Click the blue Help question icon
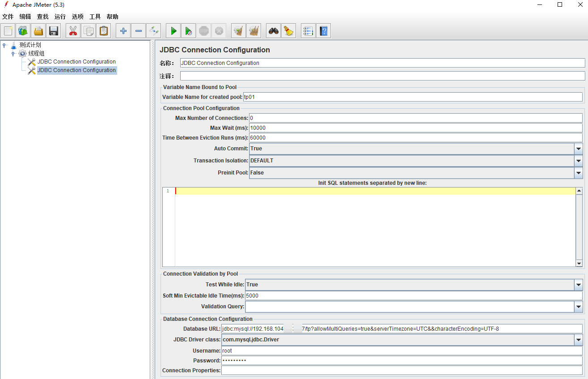Viewport: 588px width, 379px height. 323,31
